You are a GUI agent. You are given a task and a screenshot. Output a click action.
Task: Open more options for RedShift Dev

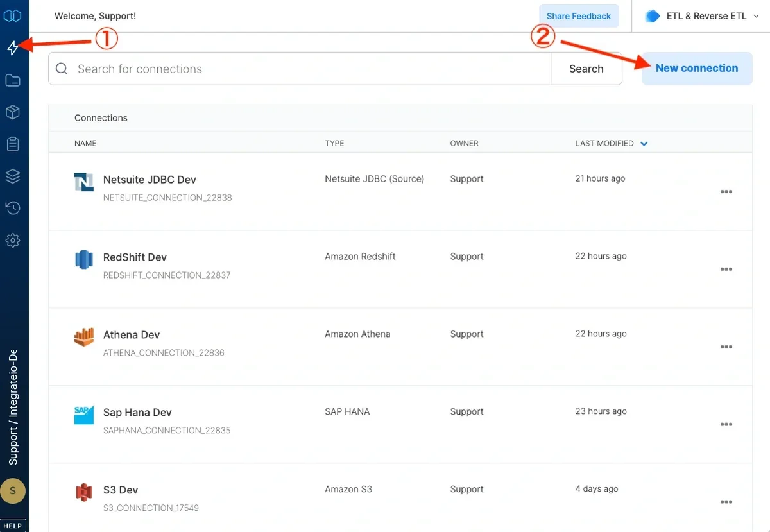(x=726, y=270)
